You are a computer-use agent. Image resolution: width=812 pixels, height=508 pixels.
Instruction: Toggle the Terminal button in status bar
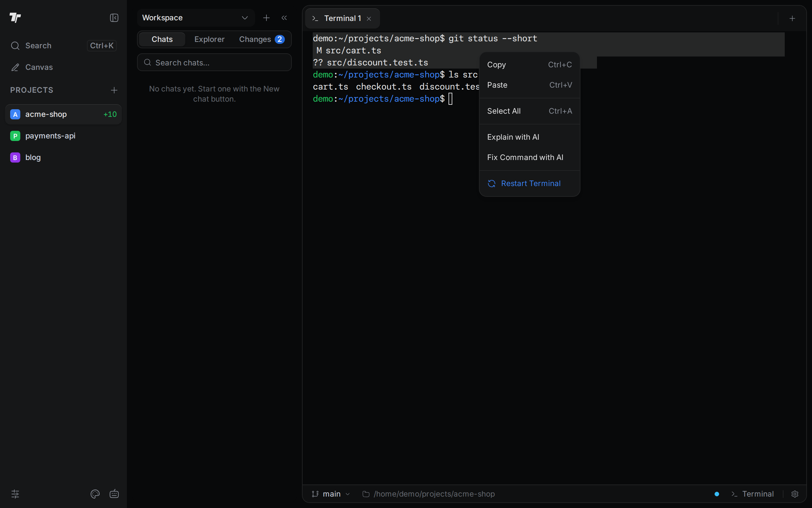752,494
